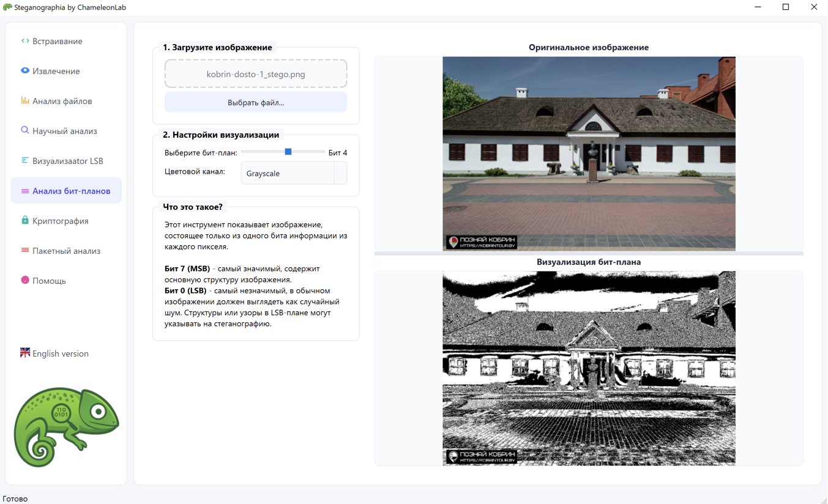The height and width of the screenshot is (504, 828).
Task: Open Анализ файлов in the sidebar
Action: click(66, 101)
